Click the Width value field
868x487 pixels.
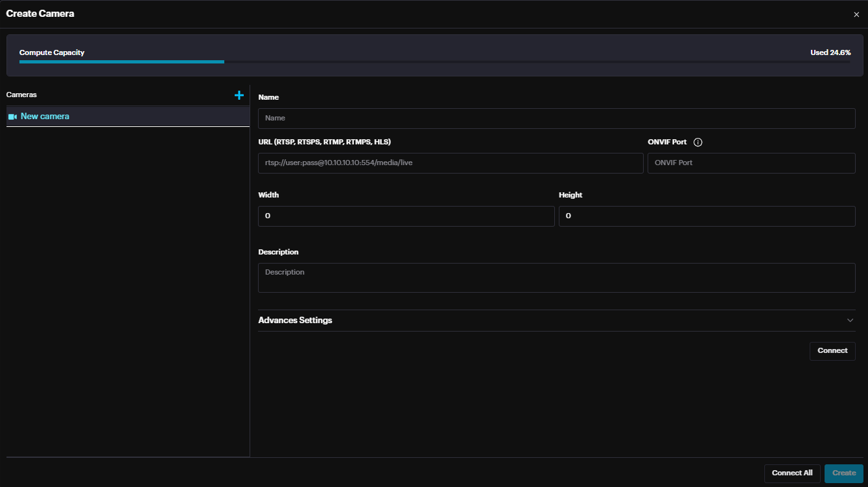(406, 216)
